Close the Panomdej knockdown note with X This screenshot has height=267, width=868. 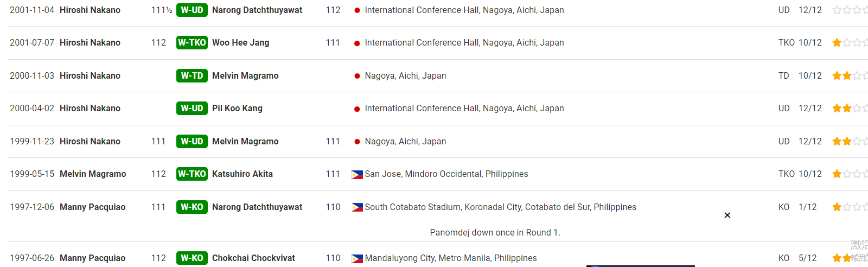coord(727,215)
